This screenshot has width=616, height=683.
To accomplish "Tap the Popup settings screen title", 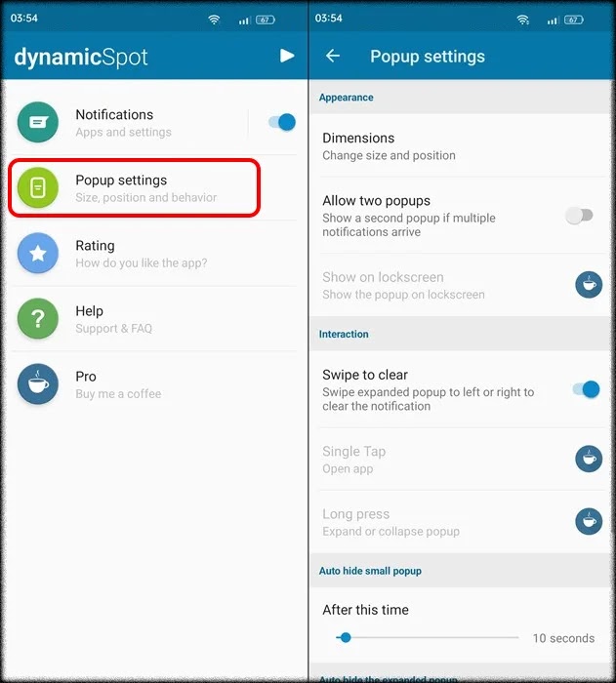I will click(x=428, y=57).
